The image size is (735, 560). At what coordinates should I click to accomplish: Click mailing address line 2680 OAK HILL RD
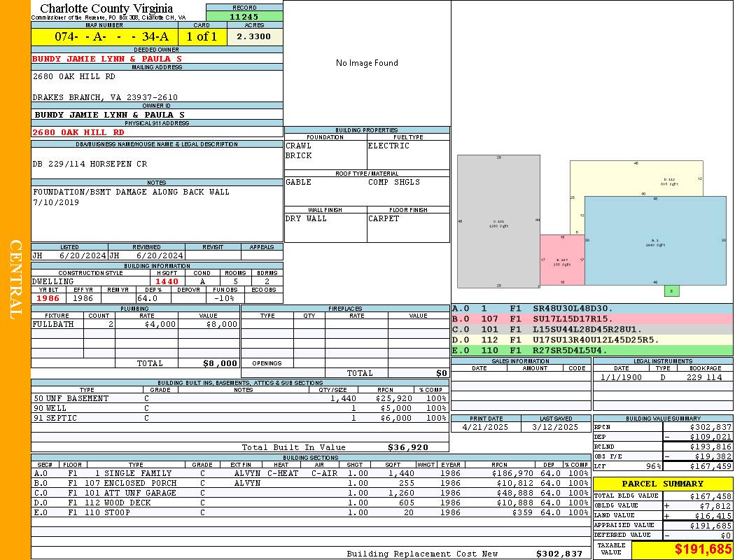tap(73, 76)
